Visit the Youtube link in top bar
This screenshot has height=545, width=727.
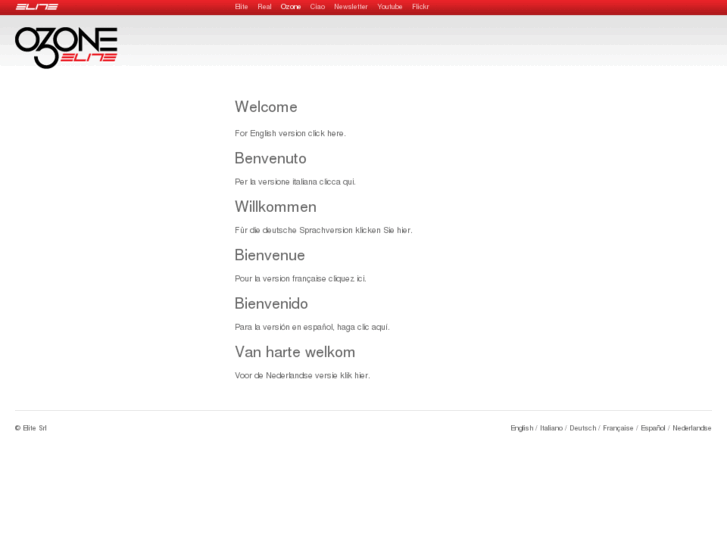(389, 6)
